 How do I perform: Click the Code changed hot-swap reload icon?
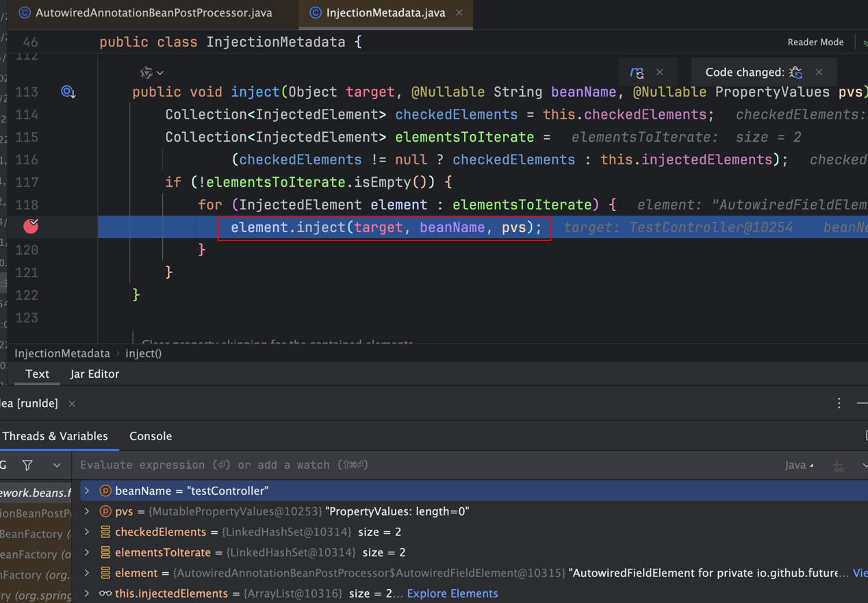click(x=795, y=72)
